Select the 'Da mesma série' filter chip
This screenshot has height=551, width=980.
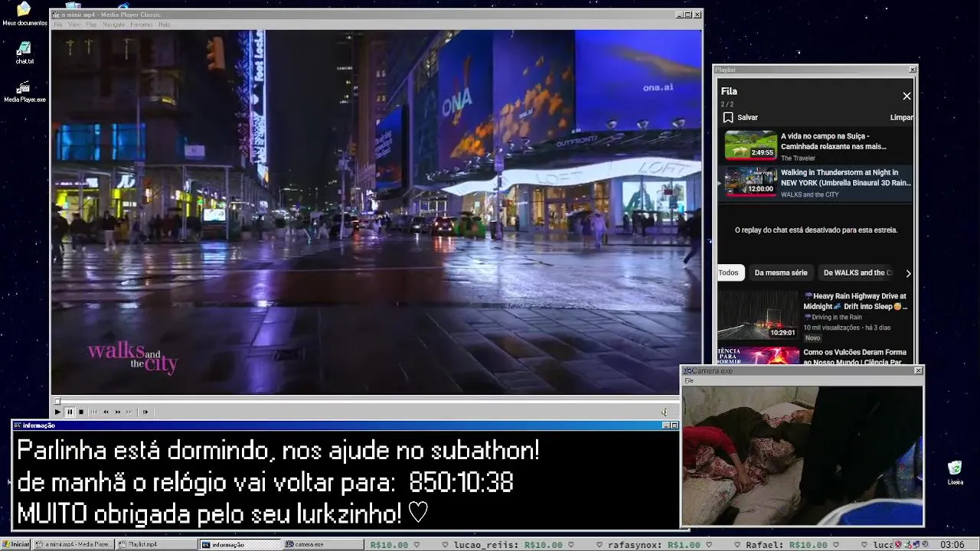click(781, 272)
